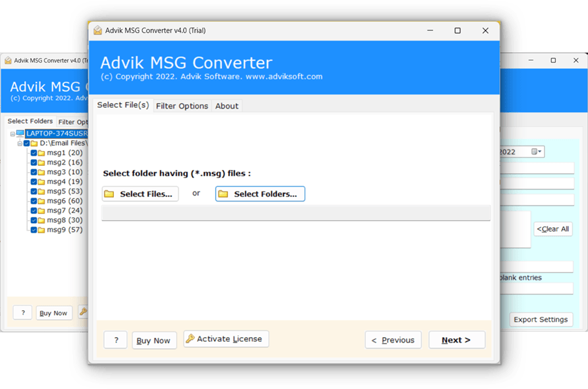Click Buy Now in the left background window

coord(53,313)
